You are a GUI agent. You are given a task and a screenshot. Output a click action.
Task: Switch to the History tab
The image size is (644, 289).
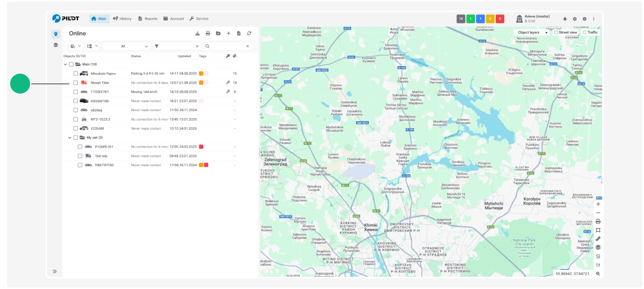[122, 19]
